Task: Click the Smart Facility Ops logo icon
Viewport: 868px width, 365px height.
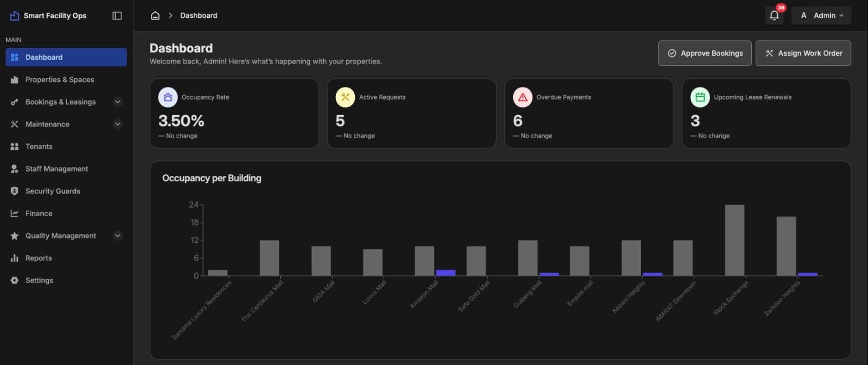Action: [14, 15]
